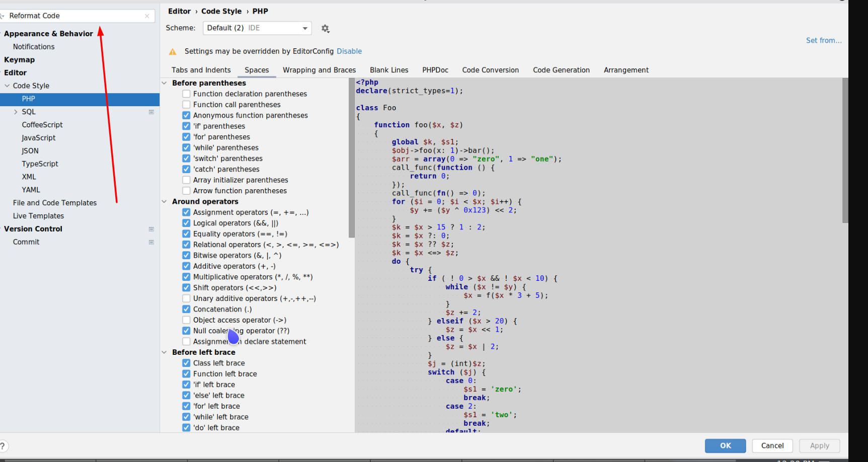This screenshot has width=868, height=462.
Task: Uncheck Assignment operators spacing option
Action: [x=186, y=212]
